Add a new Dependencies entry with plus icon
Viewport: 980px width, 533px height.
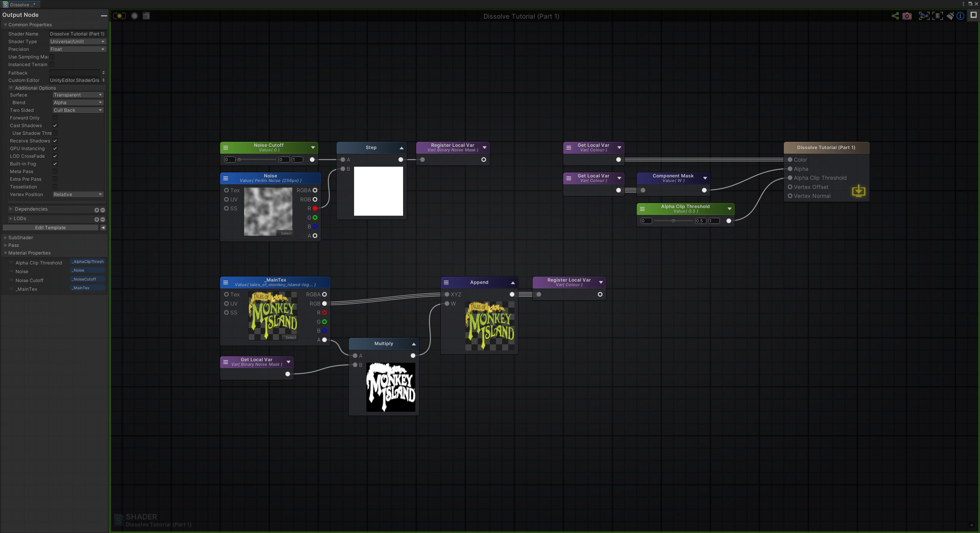point(97,210)
